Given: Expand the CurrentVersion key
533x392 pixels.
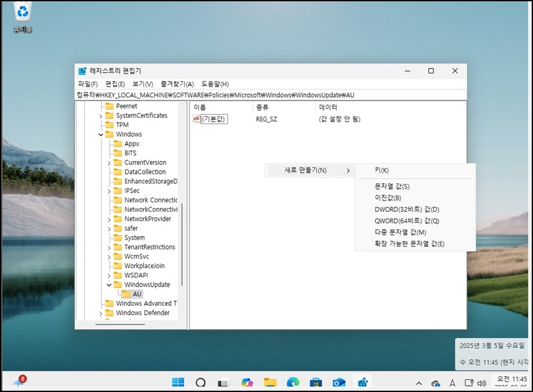Looking at the screenshot, I should pyautogui.click(x=109, y=163).
